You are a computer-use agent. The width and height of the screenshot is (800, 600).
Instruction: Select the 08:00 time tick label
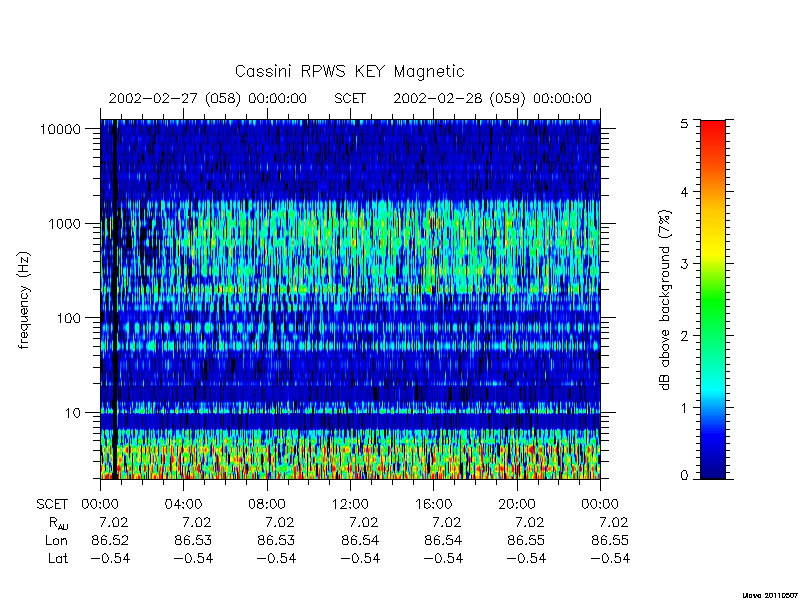pyautogui.click(x=267, y=505)
